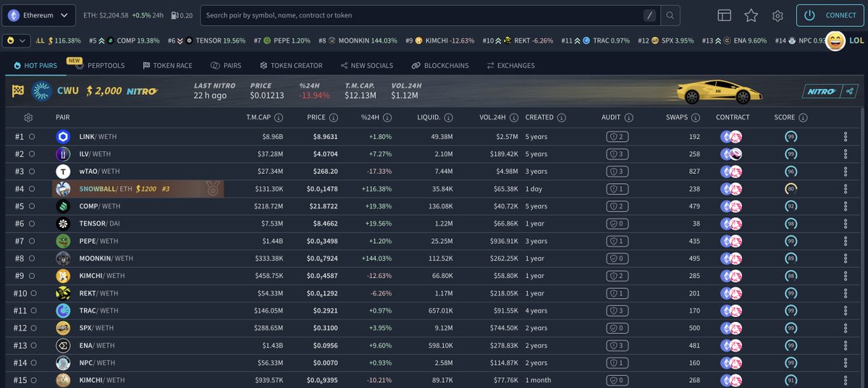Sort by the CONTRACT column header
The height and width of the screenshot is (388, 868).
click(x=733, y=117)
